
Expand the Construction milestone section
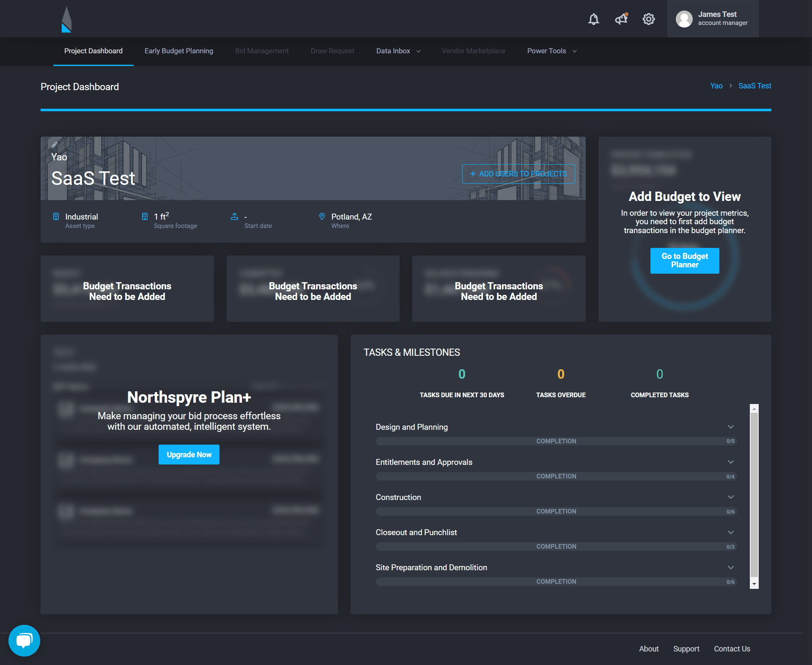pyautogui.click(x=730, y=497)
